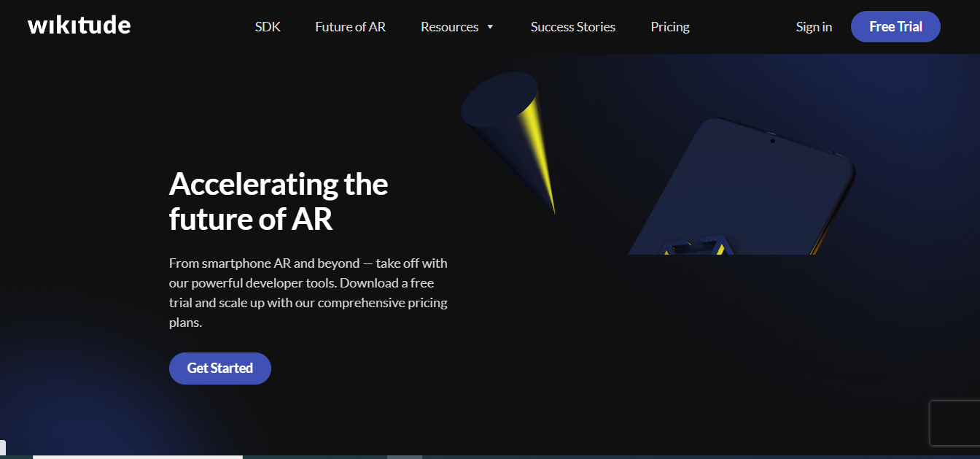
Task: Click the Get Started button
Action: point(220,369)
